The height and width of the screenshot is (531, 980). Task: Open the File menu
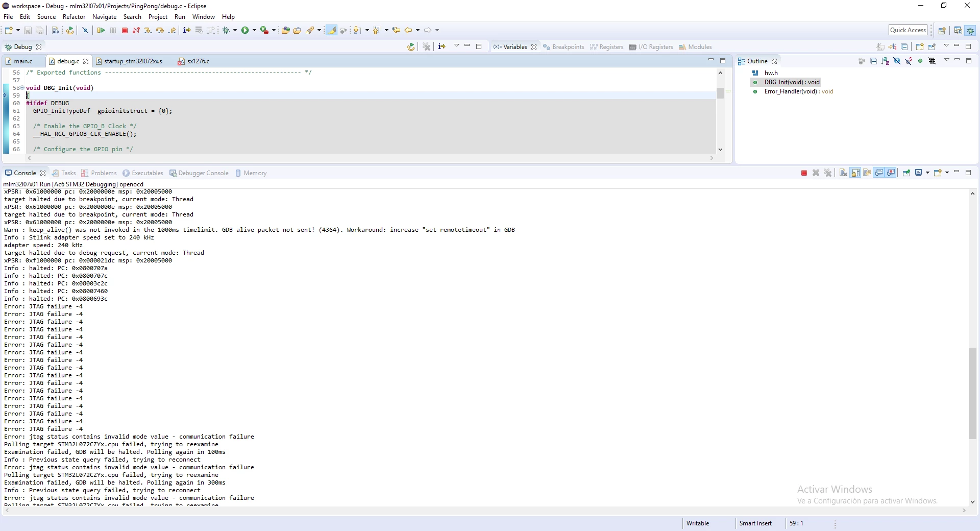[8, 17]
